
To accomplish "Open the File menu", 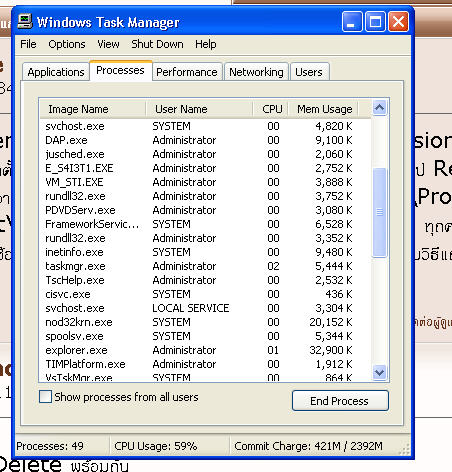I will tap(28, 44).
